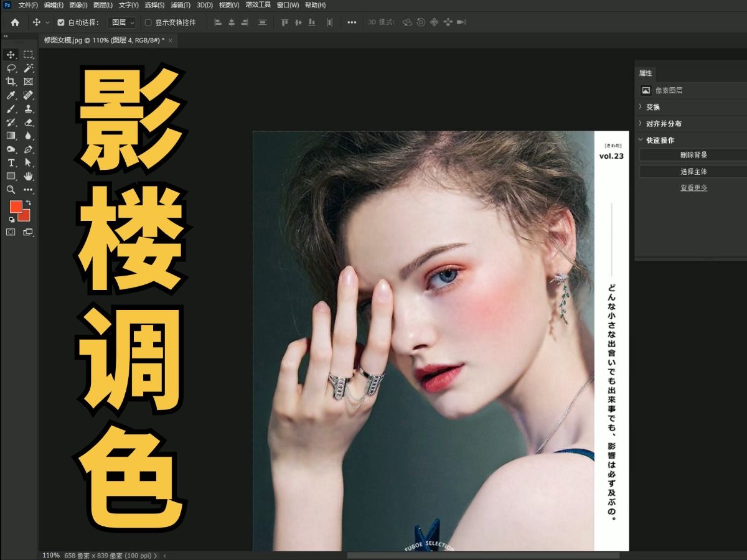The height and width of the screenshot is (560, 747).
Task: Reset default foreground and background colors
Action: pos(11,220)
